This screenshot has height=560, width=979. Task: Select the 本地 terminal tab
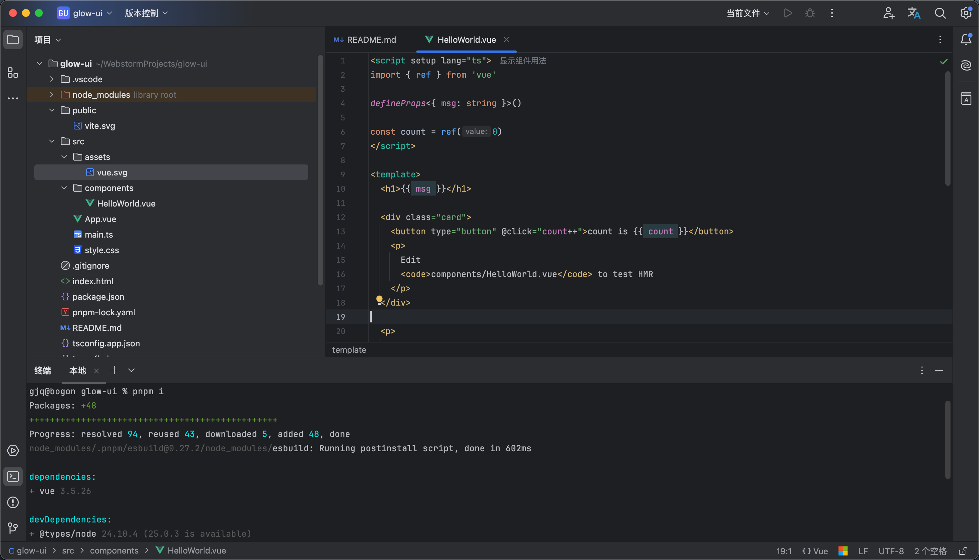click(77, 370)
